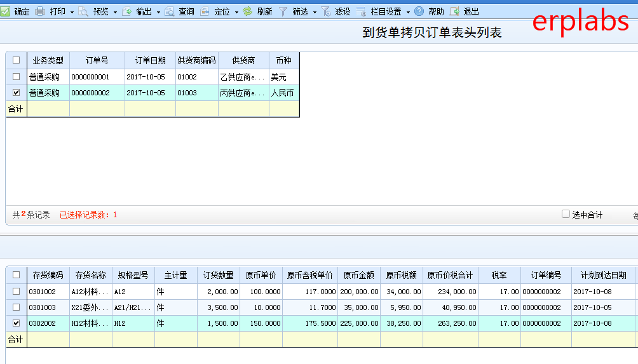Click 已选择记录数: 1 status text
This screenshot has height=364, width=638.
[x=88, y=215]
